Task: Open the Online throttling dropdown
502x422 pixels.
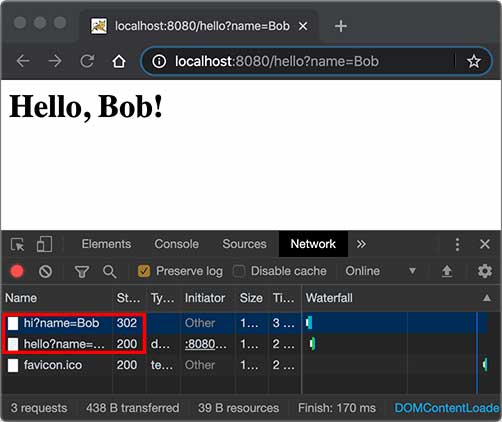Action: click(x=380, y=271)
